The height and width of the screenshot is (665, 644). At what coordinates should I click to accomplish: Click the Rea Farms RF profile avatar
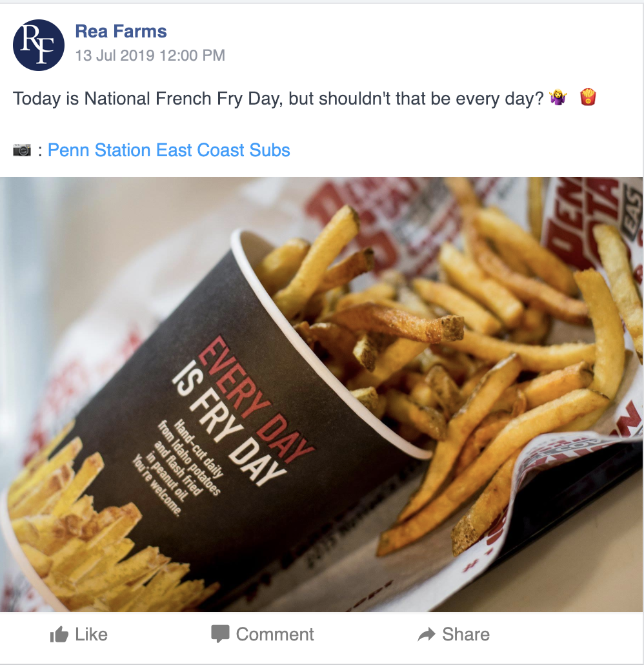(x=39, y=45)
